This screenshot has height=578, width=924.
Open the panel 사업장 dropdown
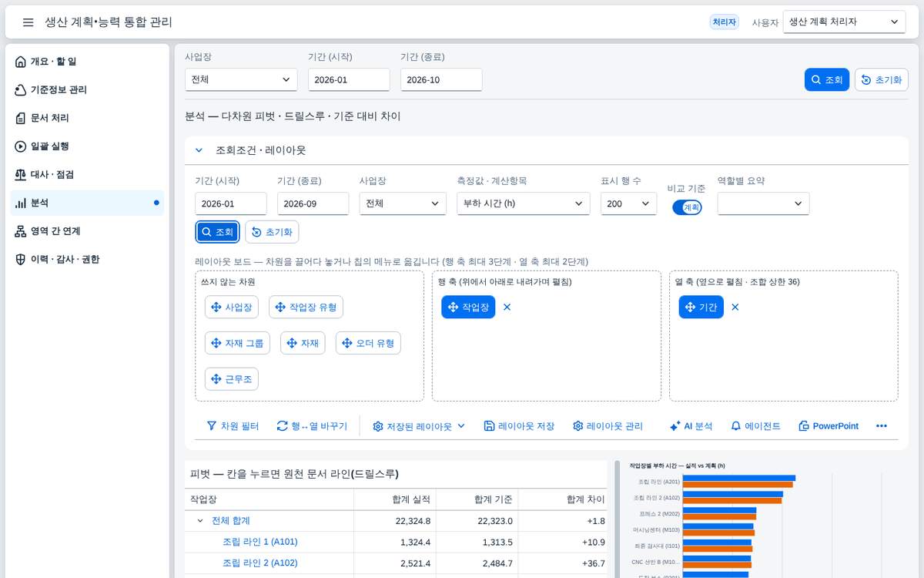[403, 203]
